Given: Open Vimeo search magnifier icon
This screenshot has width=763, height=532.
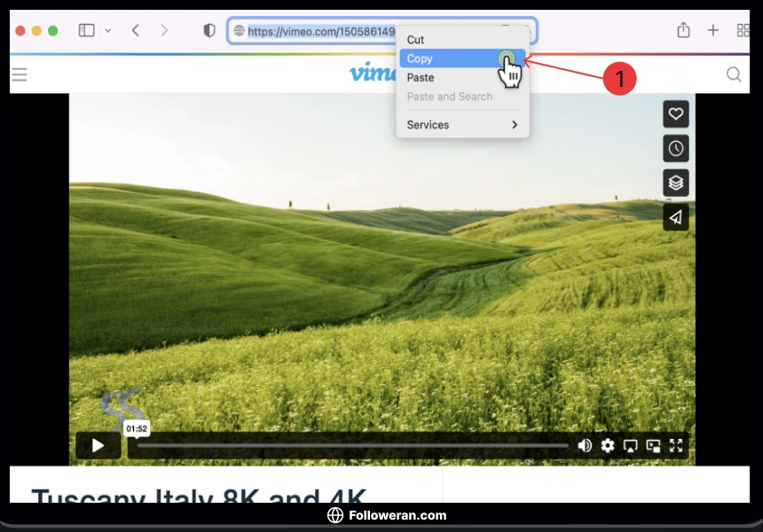Looking at the screenshot, I should (x=734, y=74).
